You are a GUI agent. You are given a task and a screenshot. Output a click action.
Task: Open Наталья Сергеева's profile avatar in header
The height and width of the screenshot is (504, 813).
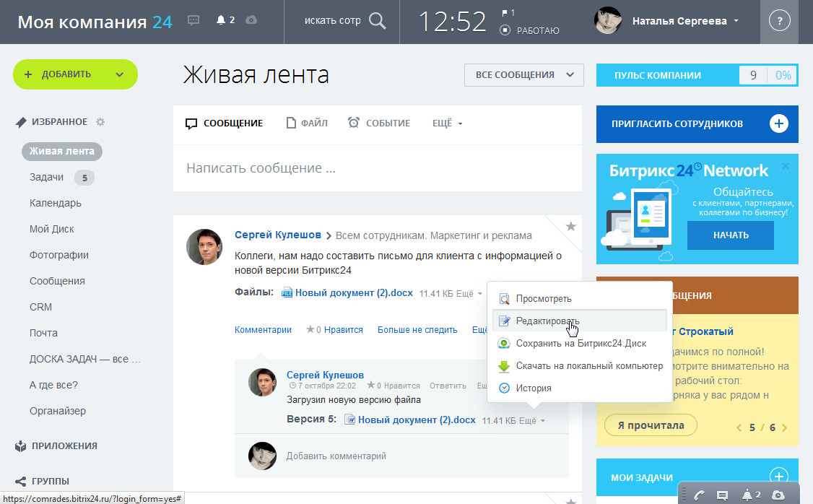click(608, 21)
